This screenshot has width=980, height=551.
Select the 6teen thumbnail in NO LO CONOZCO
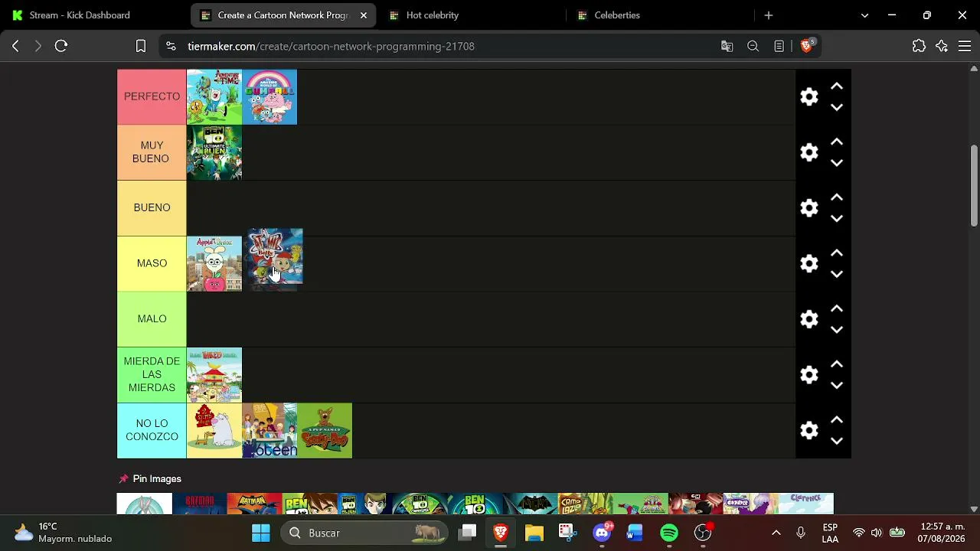click(x=269, y=431)
